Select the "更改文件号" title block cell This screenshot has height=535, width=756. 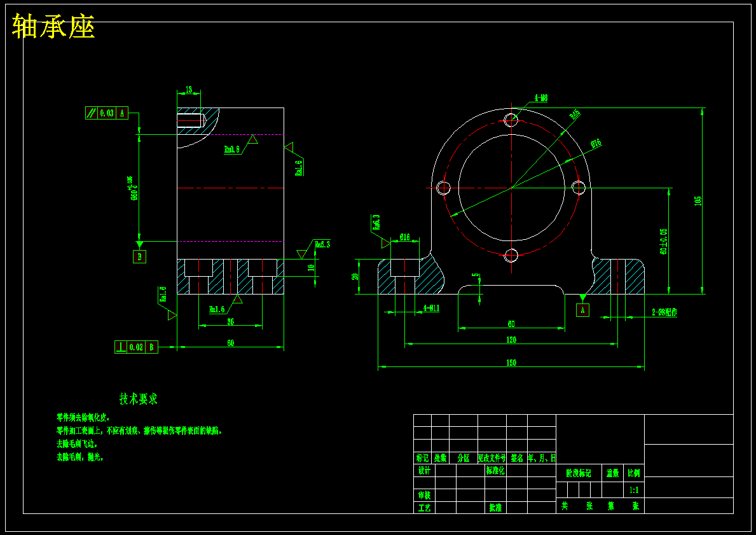[491, 458]
